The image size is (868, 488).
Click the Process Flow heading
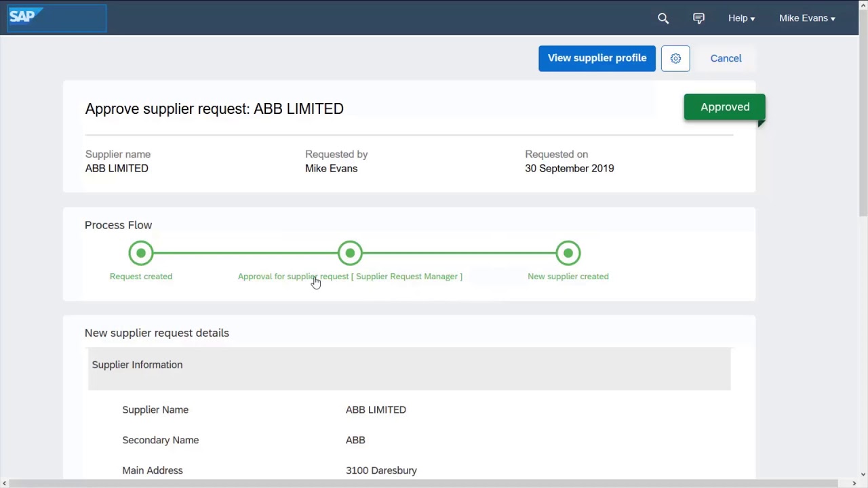[118, 225]
